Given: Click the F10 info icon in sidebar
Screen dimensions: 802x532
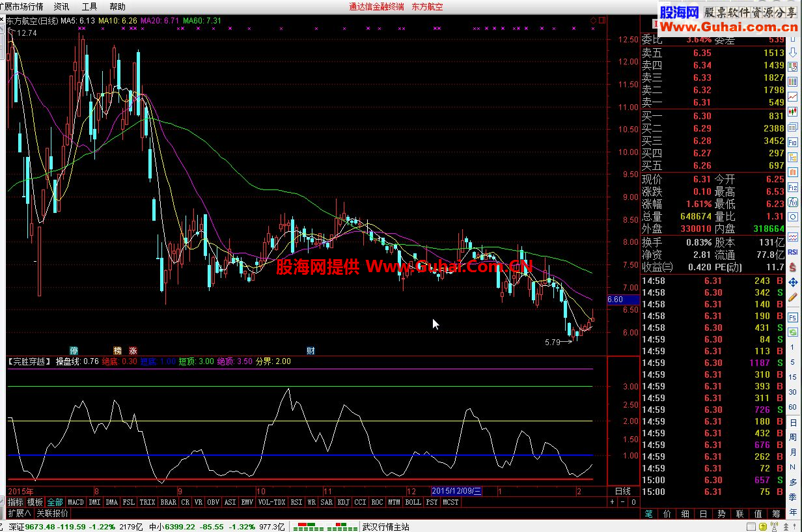Looking at the screenshot, I should (793, 142).
